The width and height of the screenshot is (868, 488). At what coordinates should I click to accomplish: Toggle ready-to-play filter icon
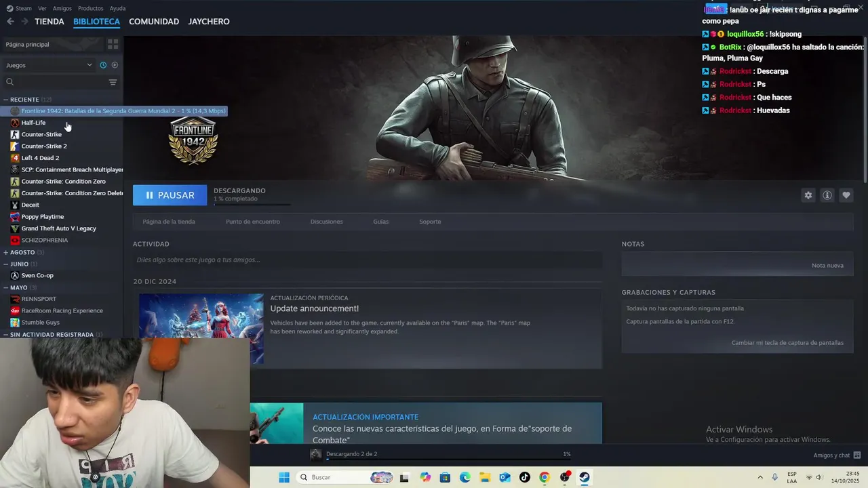point(115,65)
